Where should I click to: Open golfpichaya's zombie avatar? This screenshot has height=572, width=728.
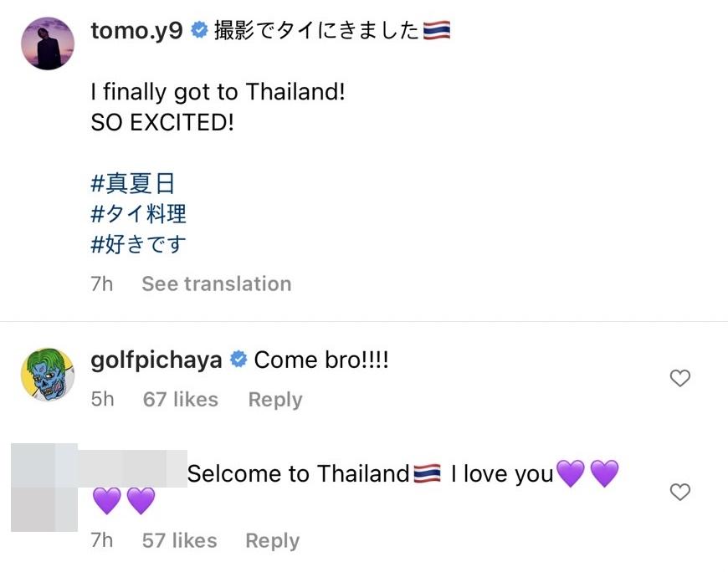pos(48,374)
